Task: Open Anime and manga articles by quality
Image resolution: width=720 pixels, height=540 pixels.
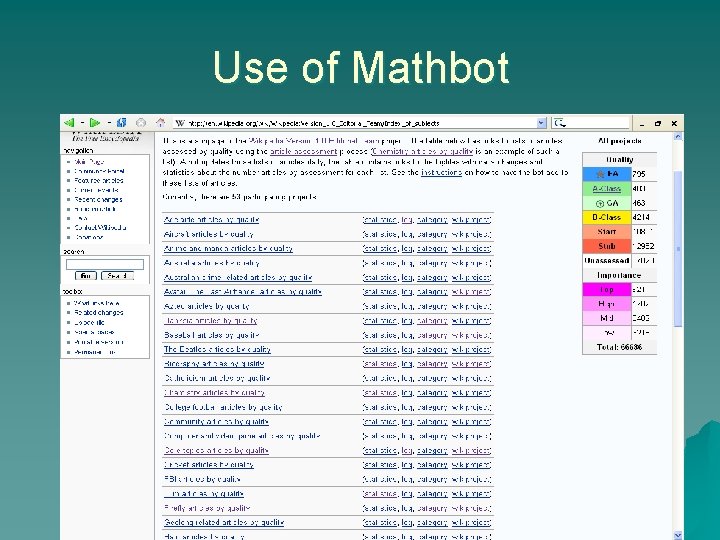Action: tap(228, 248)
